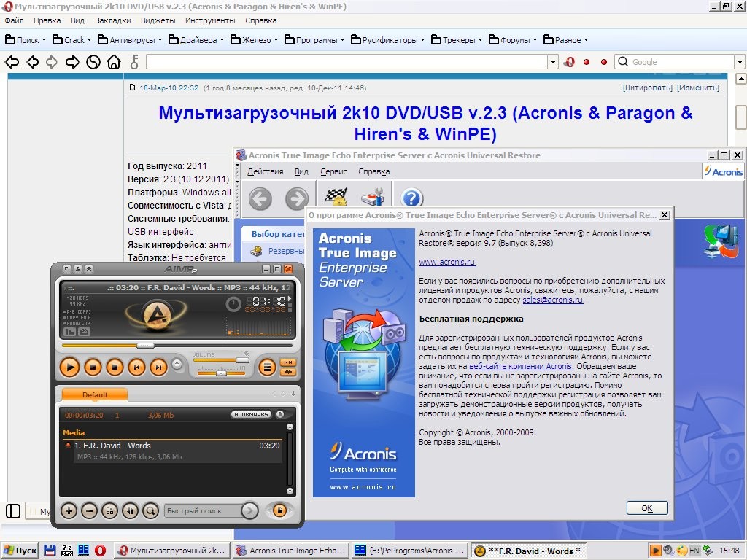Open Acronis company website support link

pos(520,366)
